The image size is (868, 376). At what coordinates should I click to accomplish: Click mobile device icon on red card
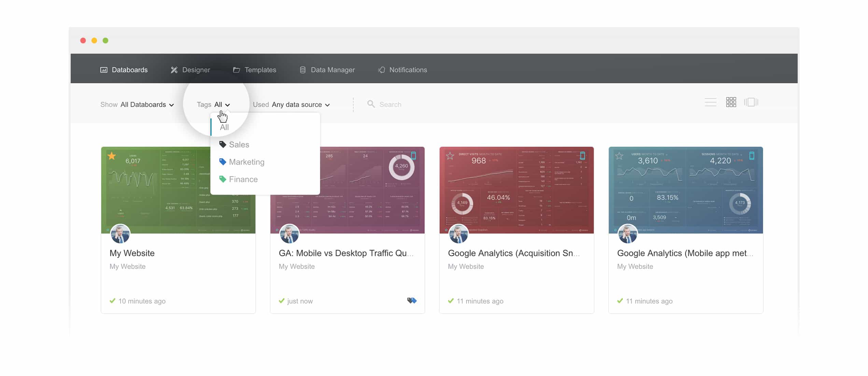click(583, 156)
